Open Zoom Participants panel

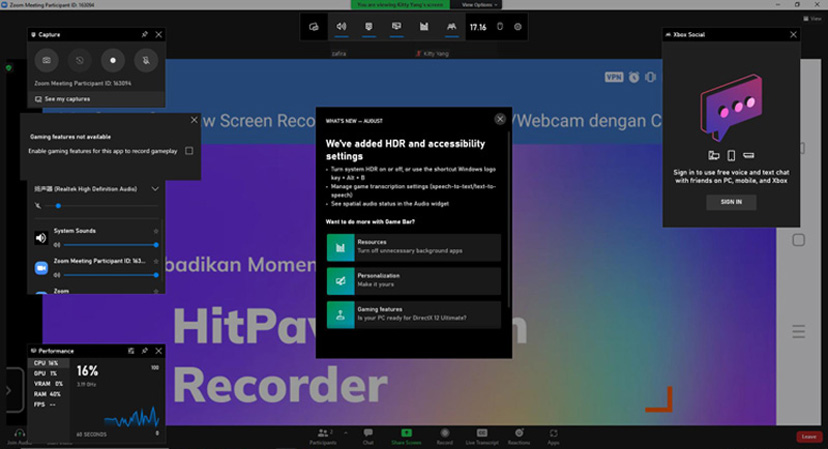pyautogui.click(x=323, y=437)
